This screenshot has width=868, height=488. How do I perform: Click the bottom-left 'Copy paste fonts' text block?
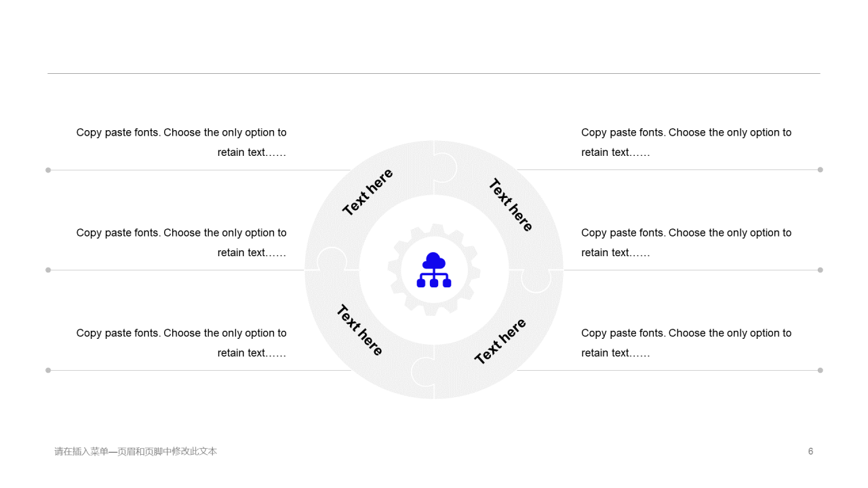(181, 343)
